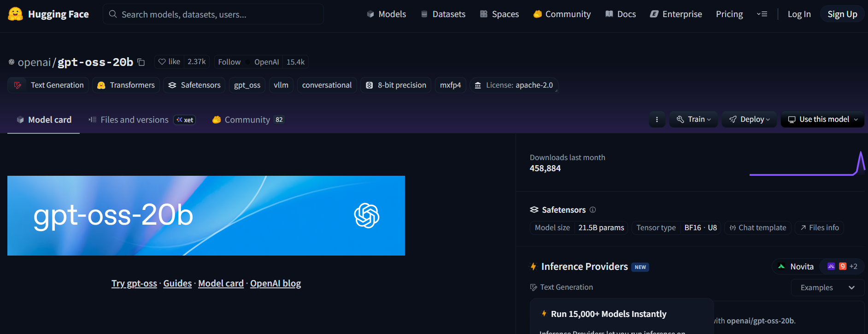Switch to the Model card tab
868x334 pixels.
(x=44, y=120)
